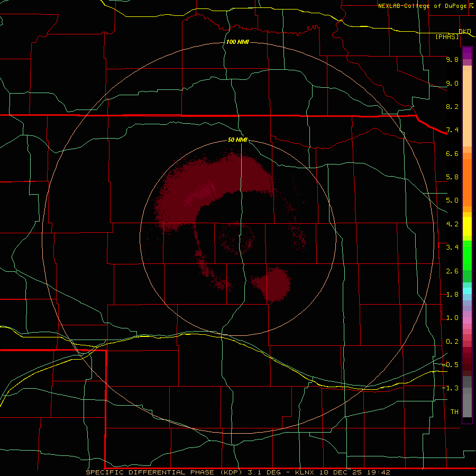
Task: Click the NEXLAB-College of DuPage credit text
Action: click(422, 6)
